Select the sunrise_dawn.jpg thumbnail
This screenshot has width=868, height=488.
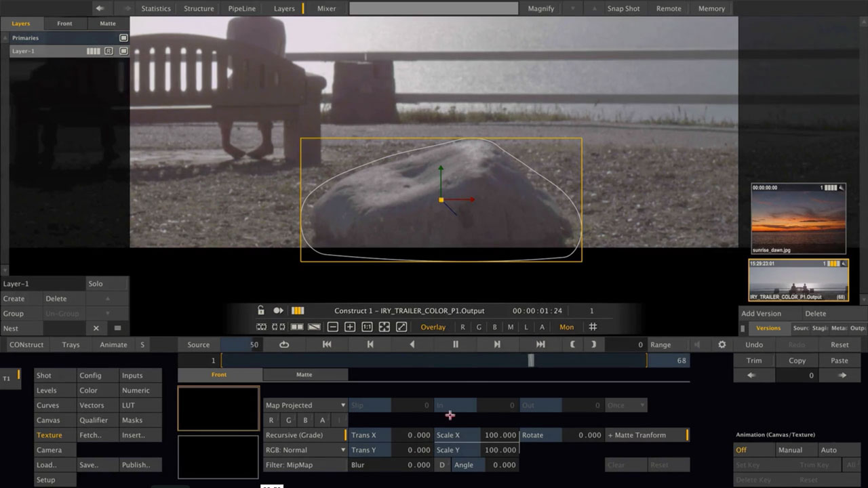tap(799, 218)
